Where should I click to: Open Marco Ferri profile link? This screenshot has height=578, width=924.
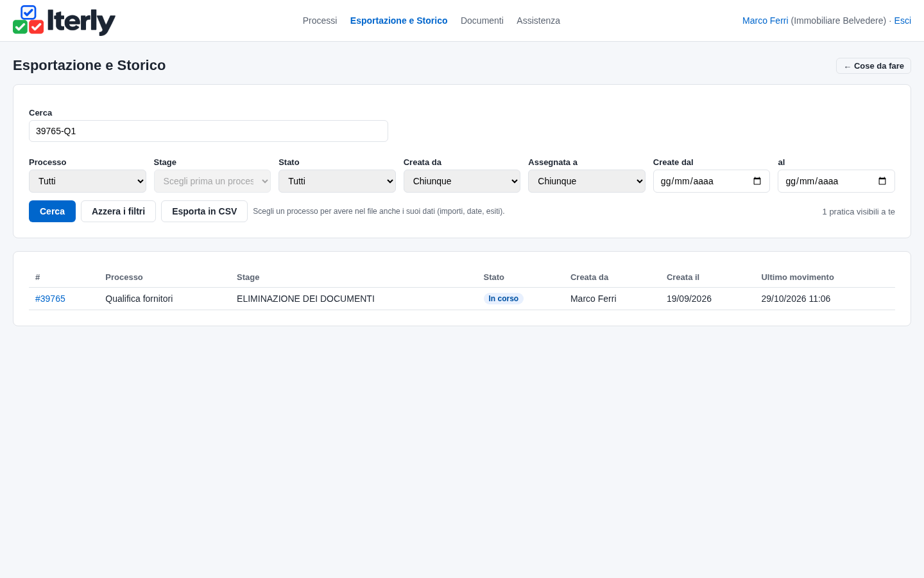(x=765, y=21)
